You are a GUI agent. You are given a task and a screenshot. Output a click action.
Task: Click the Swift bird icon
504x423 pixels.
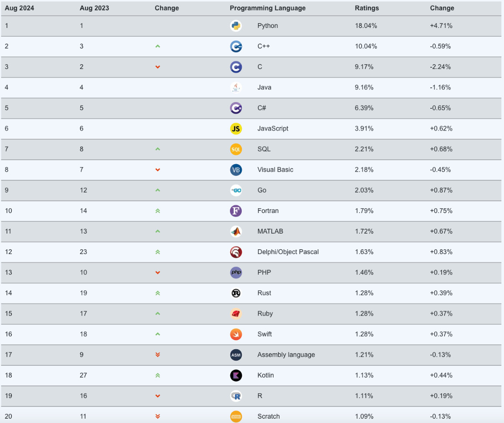tap(236, 334)
